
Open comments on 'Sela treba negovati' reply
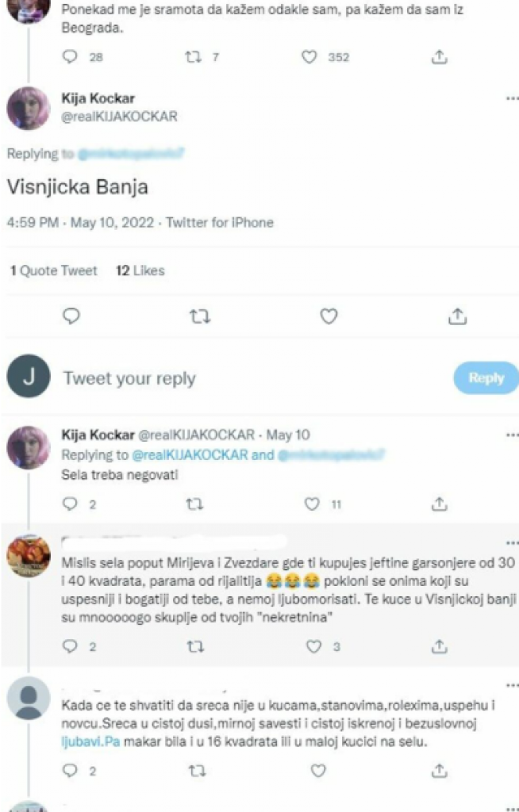pyautogui.click(x=71, y=504)
